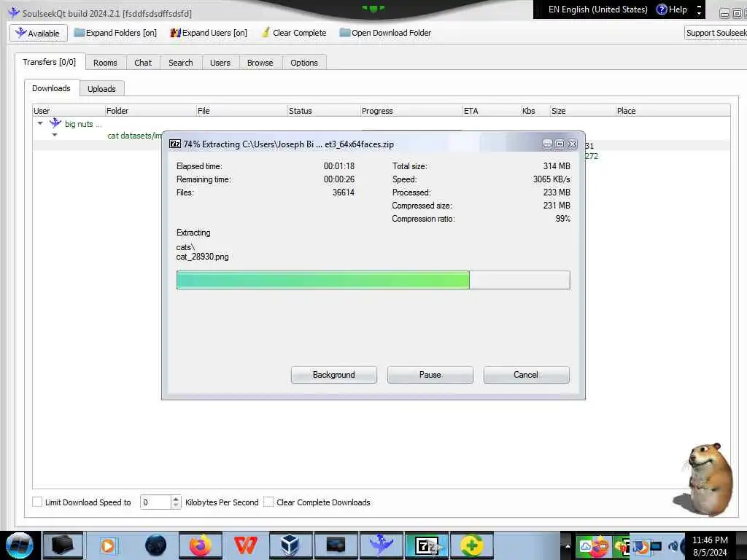Image resolution: width=747 pixels, height=560 pixels.
Task: Sort by the User column header
Action: point(68,111)
